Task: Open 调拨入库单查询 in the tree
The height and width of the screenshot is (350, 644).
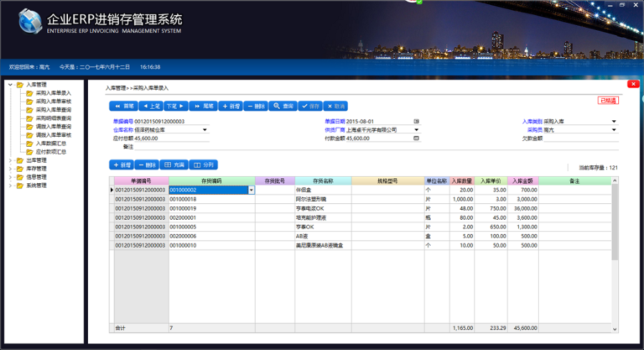Action: pos(54,127)
